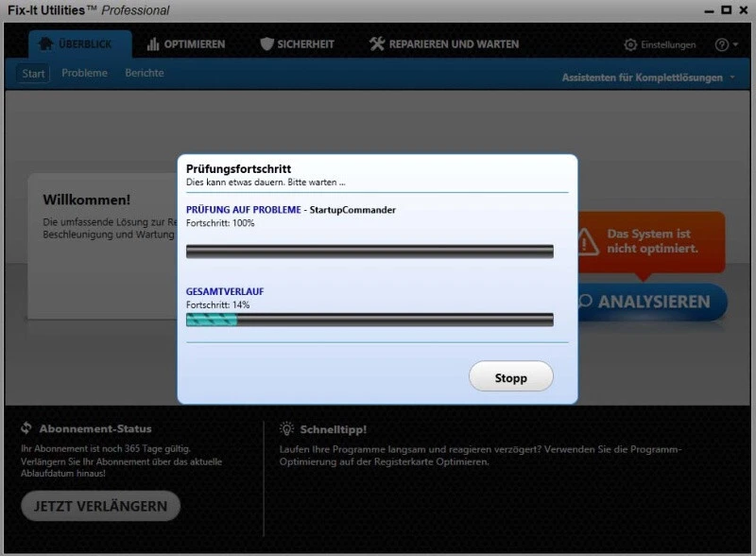Click the ANALYSIEREN button
The image size is (756, 556).
pos(652,303)
